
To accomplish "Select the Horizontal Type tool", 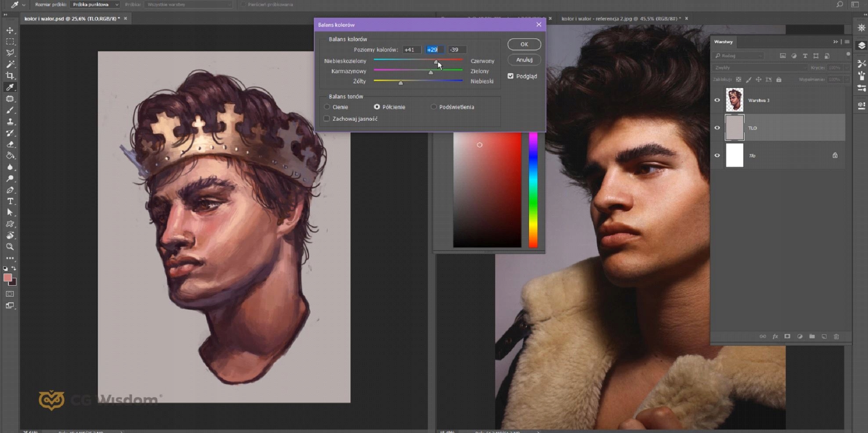I will pos(10,201).
